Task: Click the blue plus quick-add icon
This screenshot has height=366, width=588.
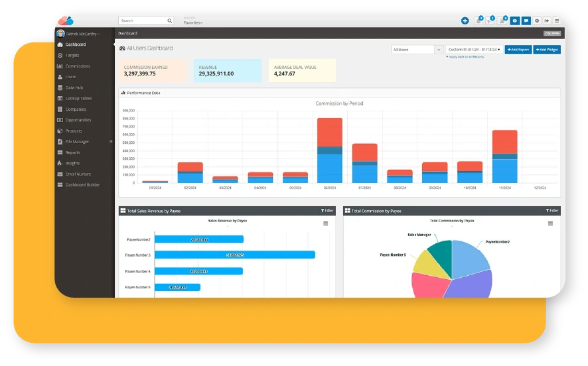Action: pyautogui.click(x=465, y=21)
